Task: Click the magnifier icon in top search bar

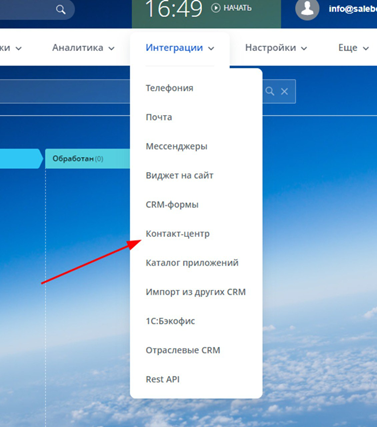Action: pos(61,9)
